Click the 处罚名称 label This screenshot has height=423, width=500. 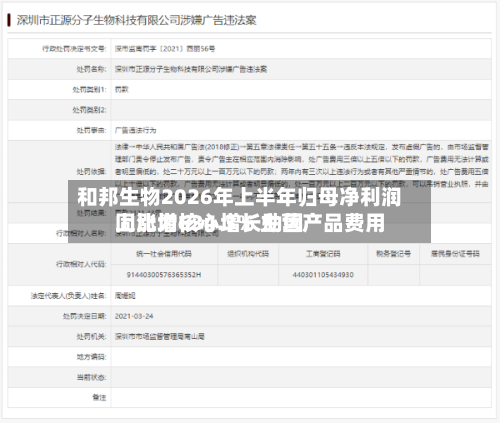(x=91, y=69)
